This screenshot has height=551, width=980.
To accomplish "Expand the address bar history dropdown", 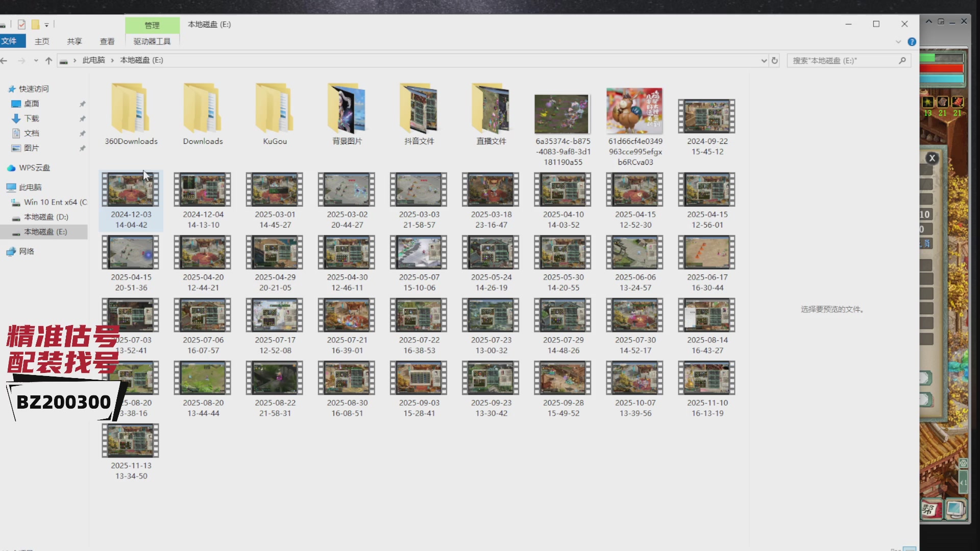I will pos(764,60).
